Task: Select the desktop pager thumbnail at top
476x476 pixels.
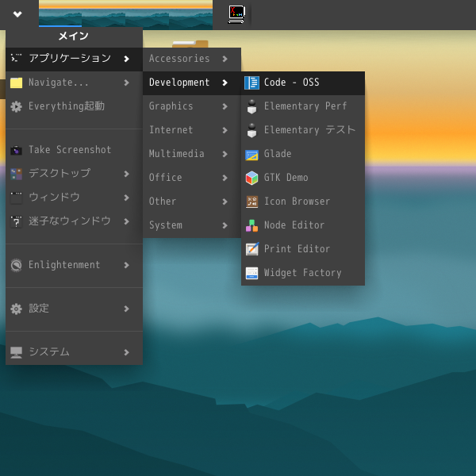Action: [125, 14]
